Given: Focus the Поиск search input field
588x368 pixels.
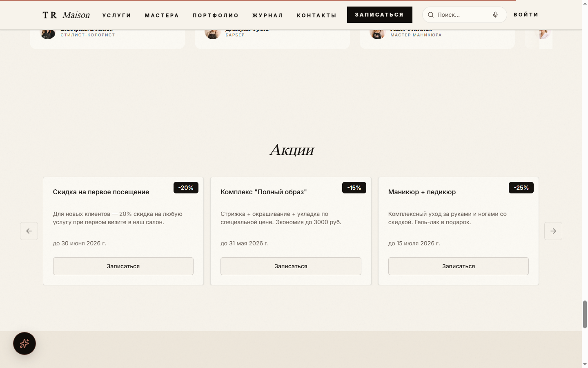Looking at the screenshot, I should 462,15.
